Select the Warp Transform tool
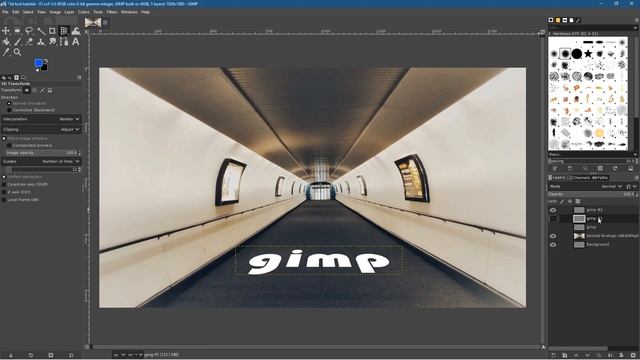The height and width of the screenshot is (360, 640). [x=76, y=31]
